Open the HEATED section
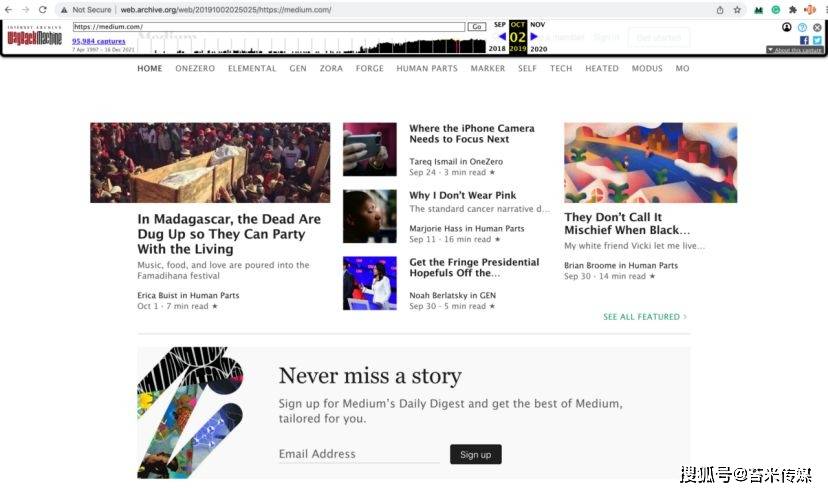This screenshot has width=828, height=492. 601,69
